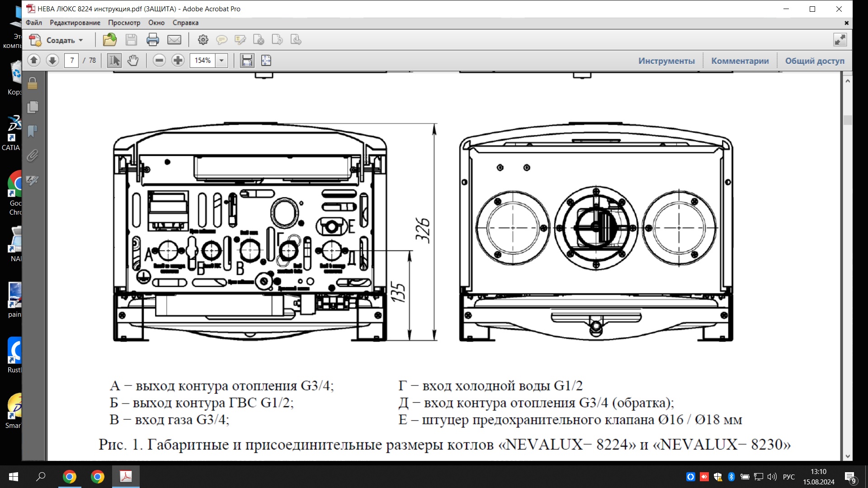Go to next page arrow
The height and width of the screenshot is (488, 868).
[x=52, y=60]
